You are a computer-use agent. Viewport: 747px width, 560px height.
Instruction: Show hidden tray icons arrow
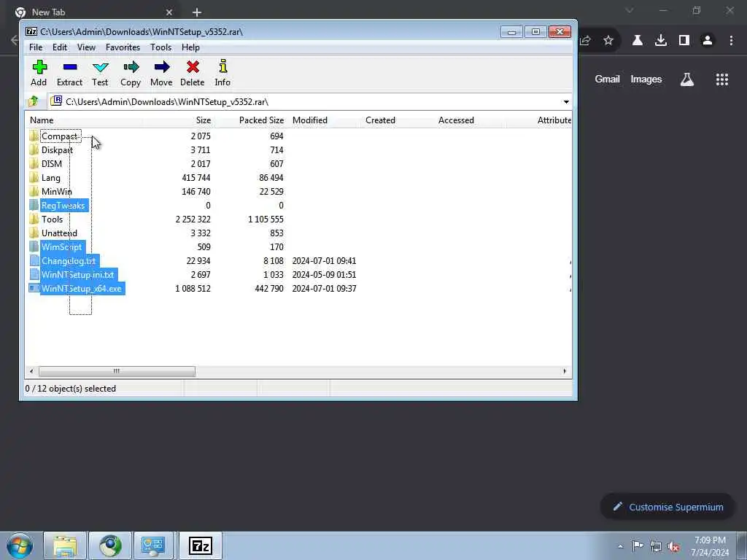coord(620,546)
